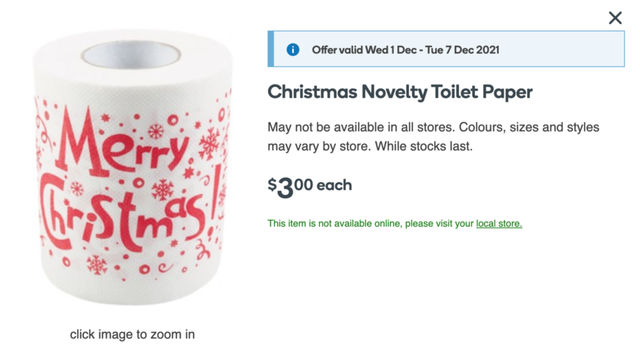Viewport: 640px width, 360px height.
Task: Select the Christmas Novelty Toilet Paper title
Action: (x=400, y=92)
